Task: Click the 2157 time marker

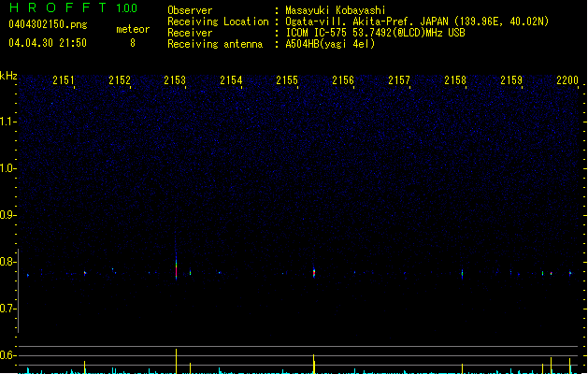Action: tap(399, 79)
